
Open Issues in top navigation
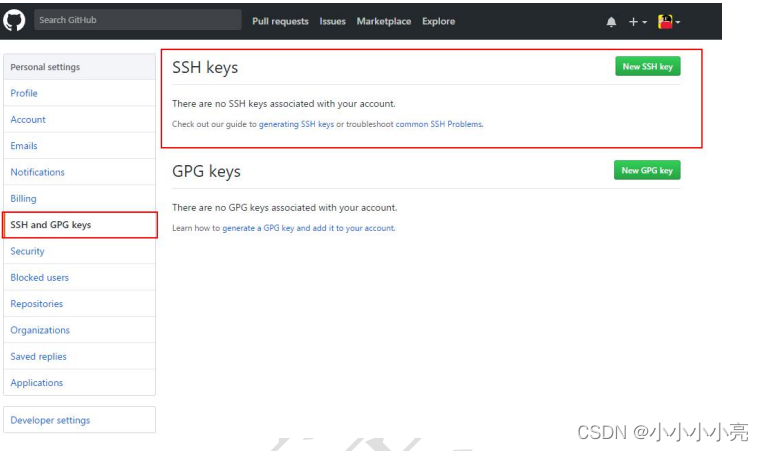[332, 21]
